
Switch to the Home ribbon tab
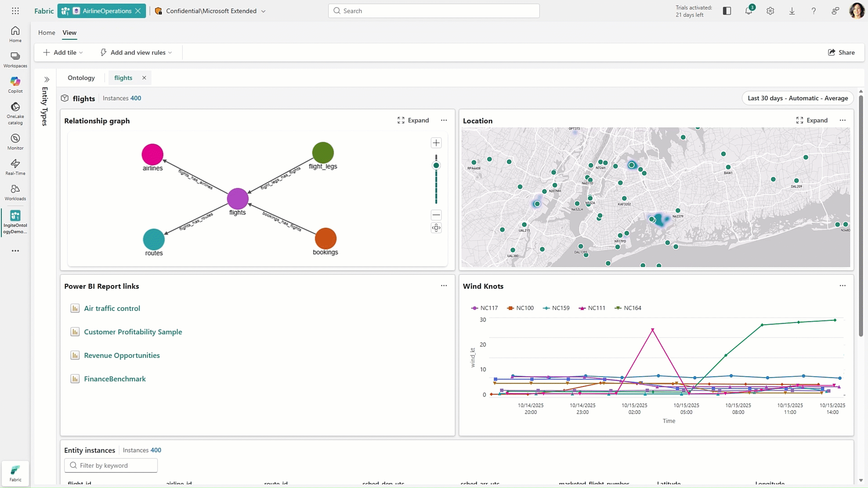(47, 33)
